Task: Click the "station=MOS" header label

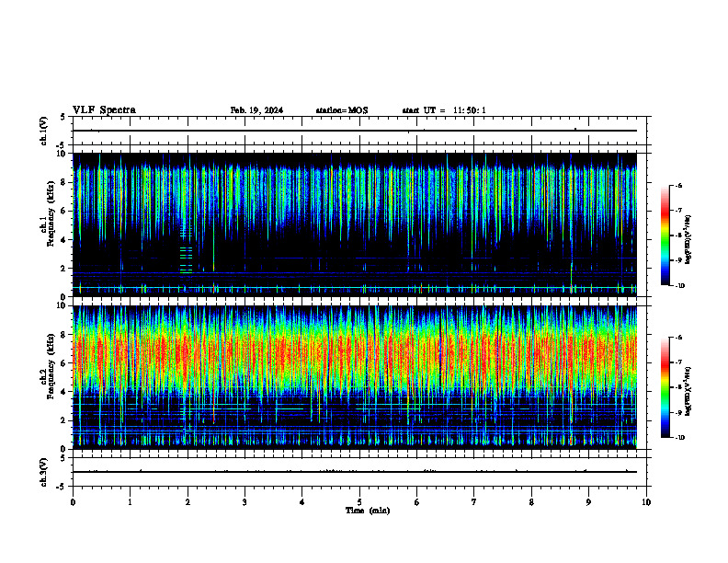Action: point(342,110)
